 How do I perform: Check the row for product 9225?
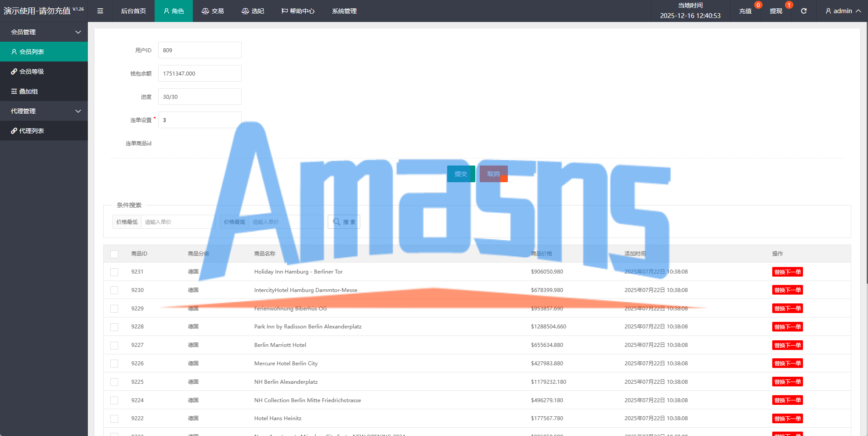pos(114,382)
